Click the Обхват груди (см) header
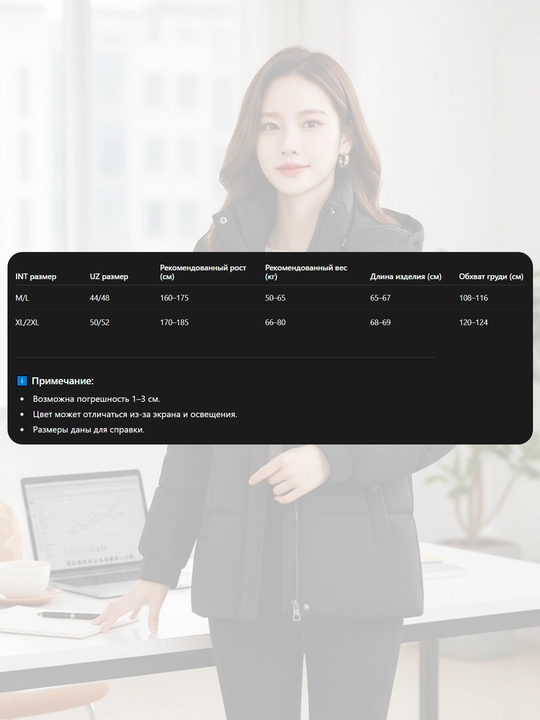The height and width of the screenshot is (720, 540). click(x=491, y=276)
